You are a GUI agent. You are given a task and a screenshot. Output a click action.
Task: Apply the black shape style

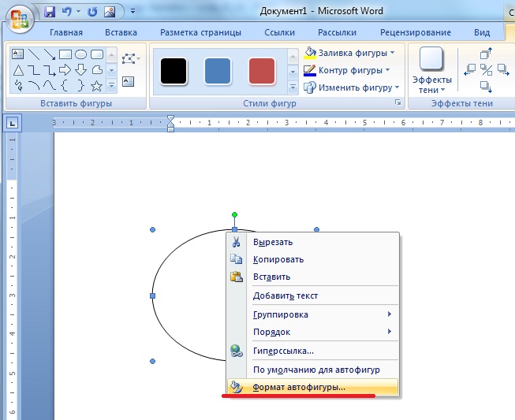point(174,71)
